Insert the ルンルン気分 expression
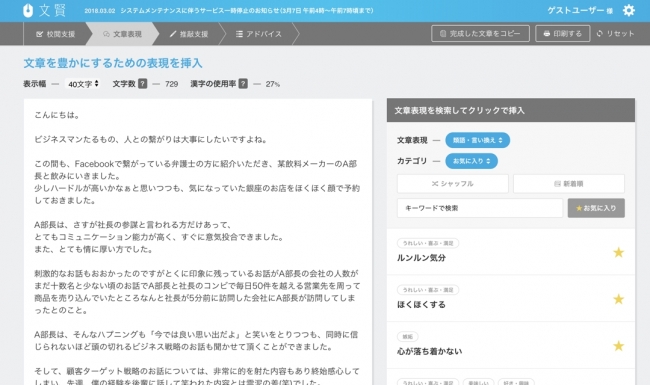The width and height of the screenshot is (650, 385). [x=421, y=258]
